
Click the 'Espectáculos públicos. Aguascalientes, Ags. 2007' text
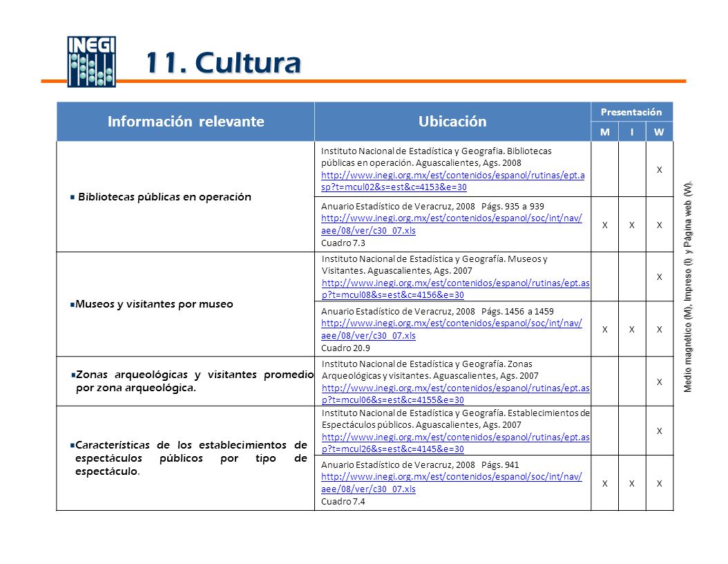pyautogui.click(x=421, y=424)
